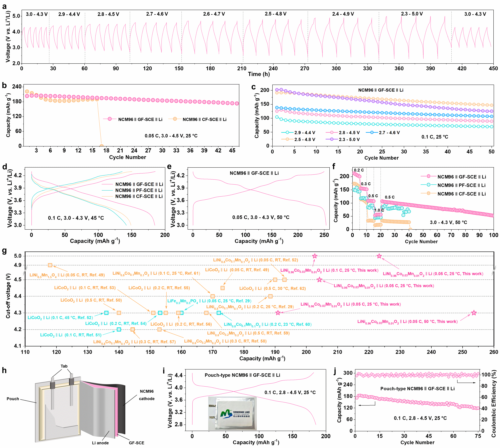Select the "Pouch-type NCM96 ‖ GF-SCE ‖ Li" label in panel j
Image resolution: width=500 pixels, height=448 pixels.
418,389
